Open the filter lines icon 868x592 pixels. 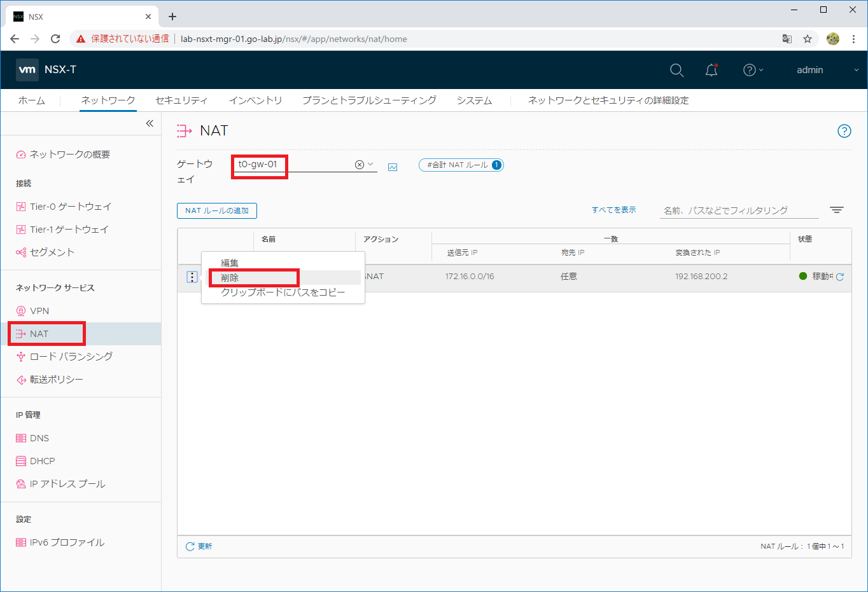[x=837, y=210]
